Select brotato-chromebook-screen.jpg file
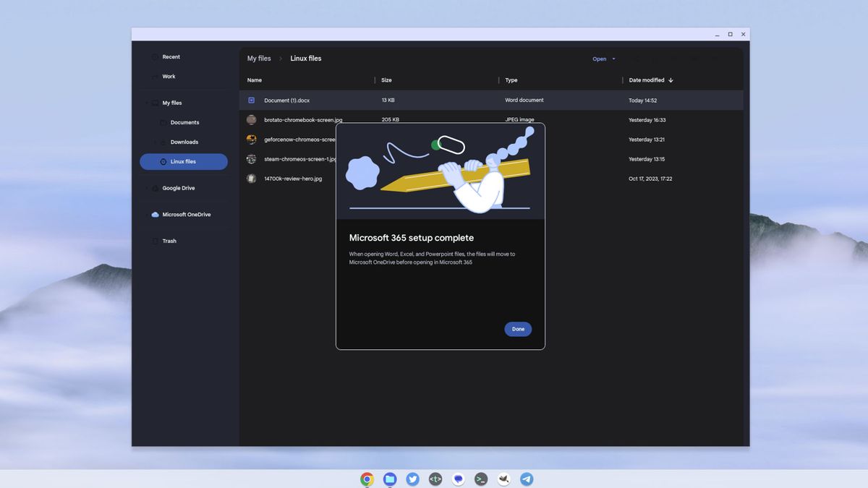This screenshot has width=868, height=488. click(303, 120)
